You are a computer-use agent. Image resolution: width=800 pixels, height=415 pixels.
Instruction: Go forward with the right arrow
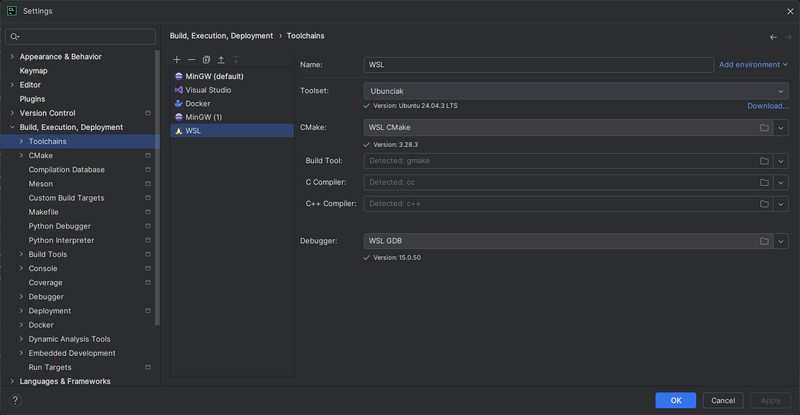(x=788, y=37)
